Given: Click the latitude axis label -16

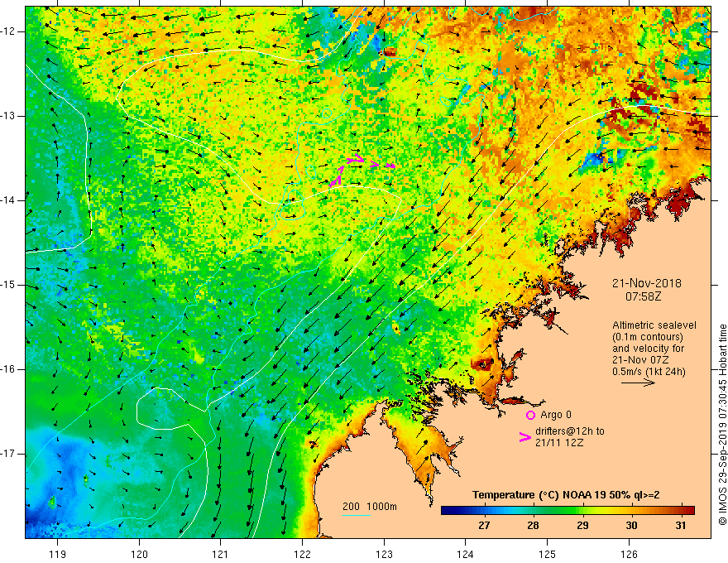Looking at the screenshot, I should point(8,369).
